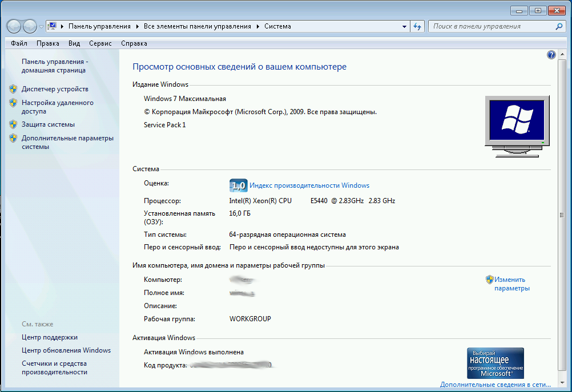572x392 pixels.
Task: Click shield icon beside Диспетчер устройств
Action: point(13,89)
